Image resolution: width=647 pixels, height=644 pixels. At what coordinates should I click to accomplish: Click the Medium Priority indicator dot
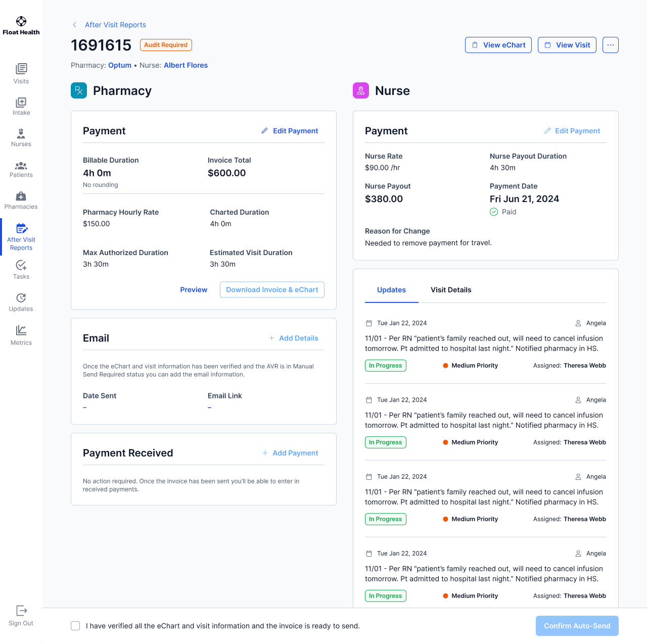click(x=446, y=365)
